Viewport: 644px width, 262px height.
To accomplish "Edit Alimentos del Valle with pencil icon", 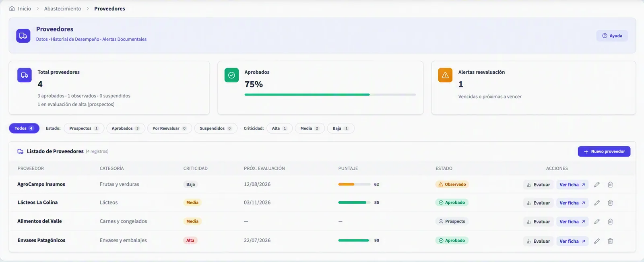I will point(597,222).
